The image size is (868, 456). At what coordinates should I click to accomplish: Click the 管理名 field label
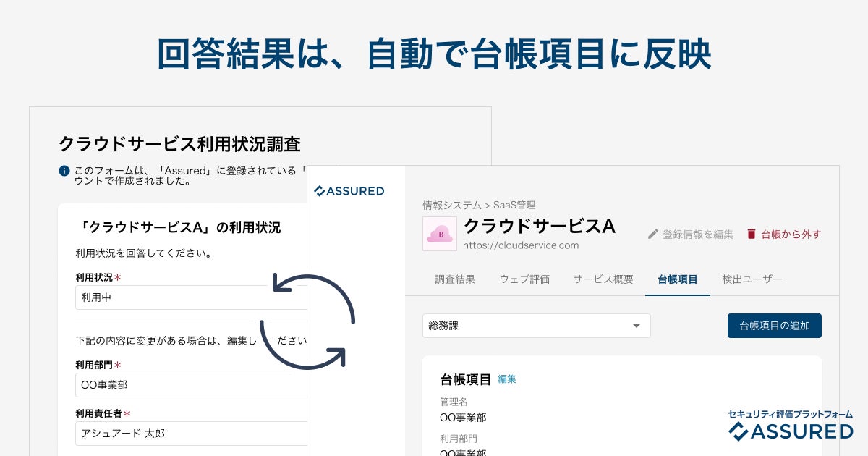pyautogui.click(x=454, y=402)
